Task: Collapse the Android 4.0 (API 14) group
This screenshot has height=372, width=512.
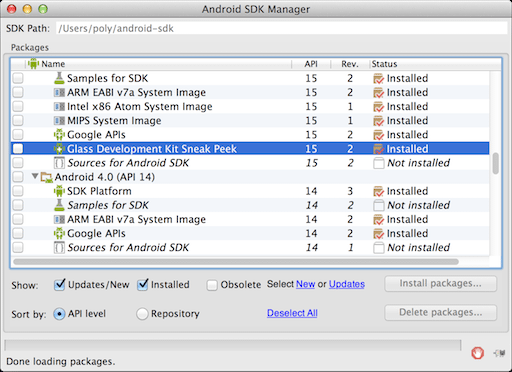Action: (35, 176)
